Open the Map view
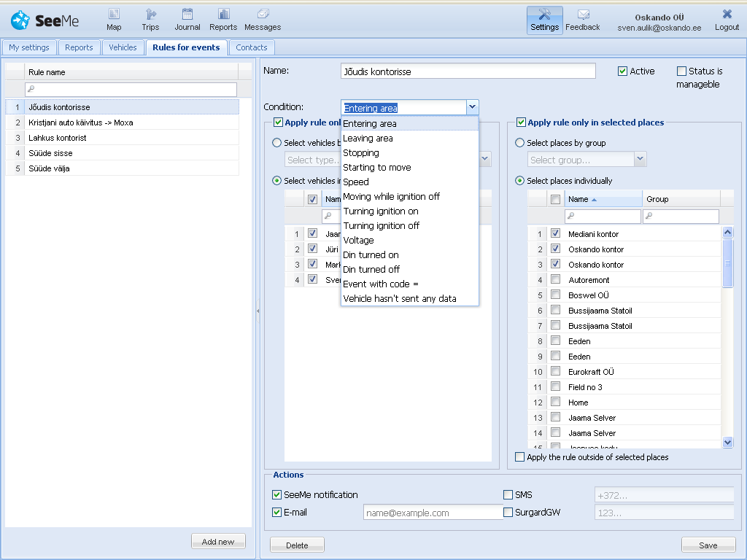The height and width of the screenshot is (560, 747). (114, 20)
